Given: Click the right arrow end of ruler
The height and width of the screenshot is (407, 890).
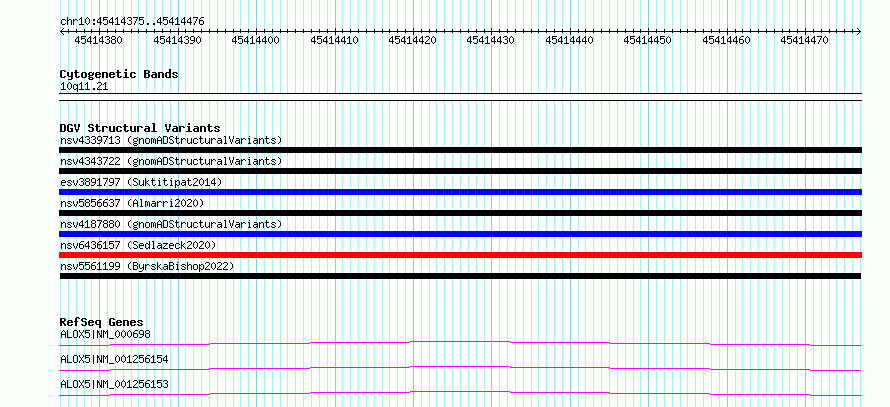Looking at the screenshot, I should [859, 32].
